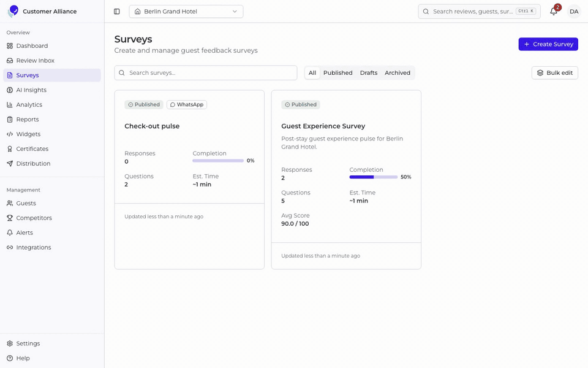Click the Reports clipboard icon
This screenshot has width=588, height=368.
10,120
